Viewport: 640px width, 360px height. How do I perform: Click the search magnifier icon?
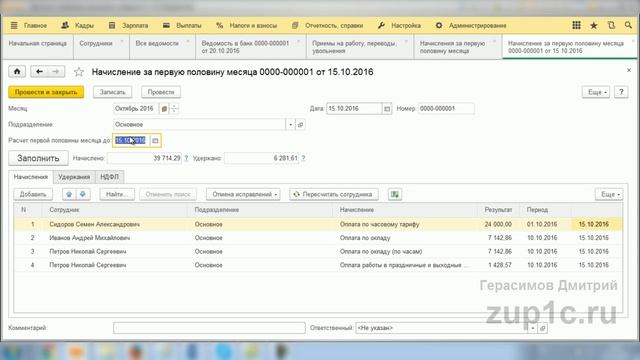click(628, 25)
